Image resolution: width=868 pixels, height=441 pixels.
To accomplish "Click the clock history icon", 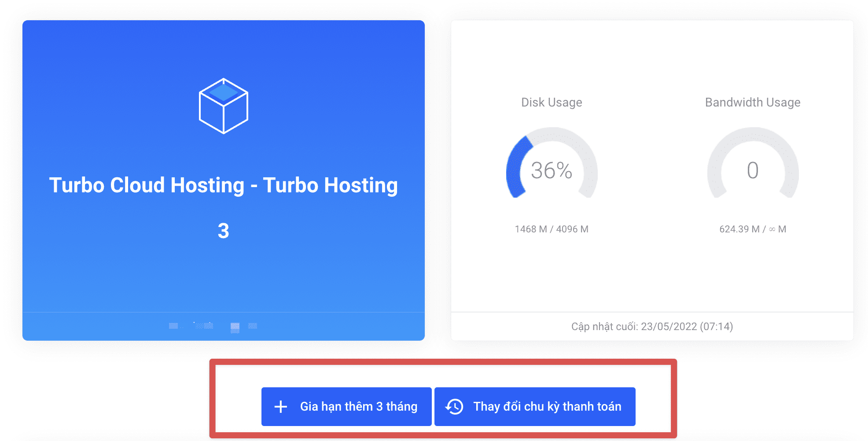I will tap(454, 407).
